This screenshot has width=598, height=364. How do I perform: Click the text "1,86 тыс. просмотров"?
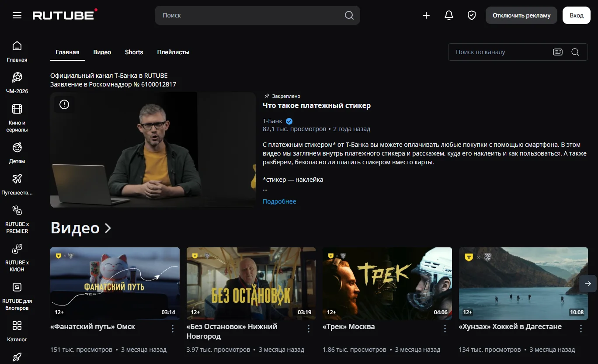pos(355,350)
